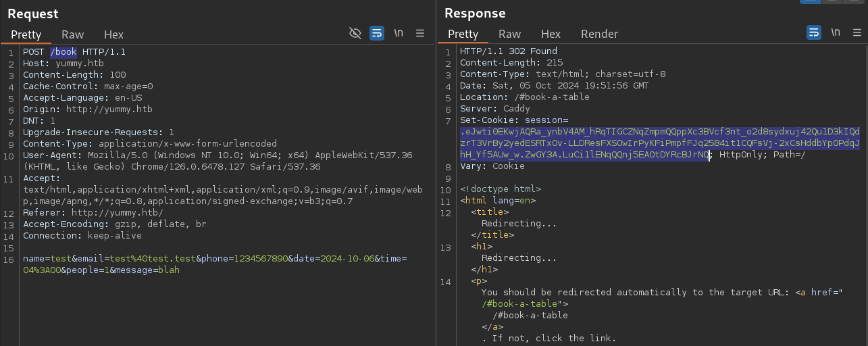The width and height of the screenshot is (868, 346).
Task: Click the '. If not, click the link.' text
Action: (x=549, y=339)
